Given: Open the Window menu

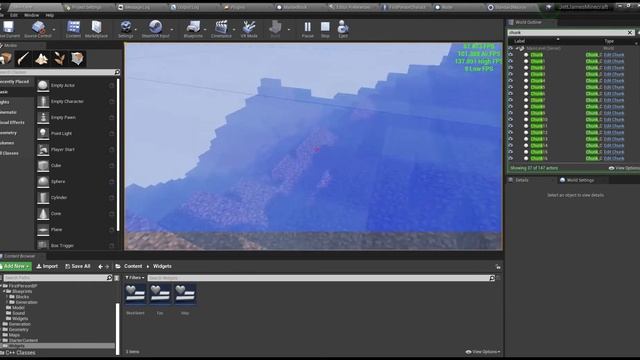Looking at the screenshot, I should point(31,15).
